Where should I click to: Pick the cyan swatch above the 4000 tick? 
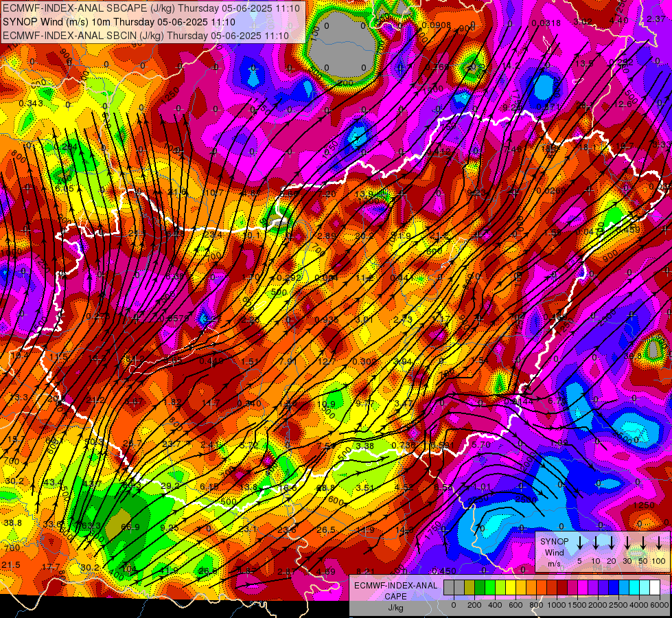click(x=634, y=588)
